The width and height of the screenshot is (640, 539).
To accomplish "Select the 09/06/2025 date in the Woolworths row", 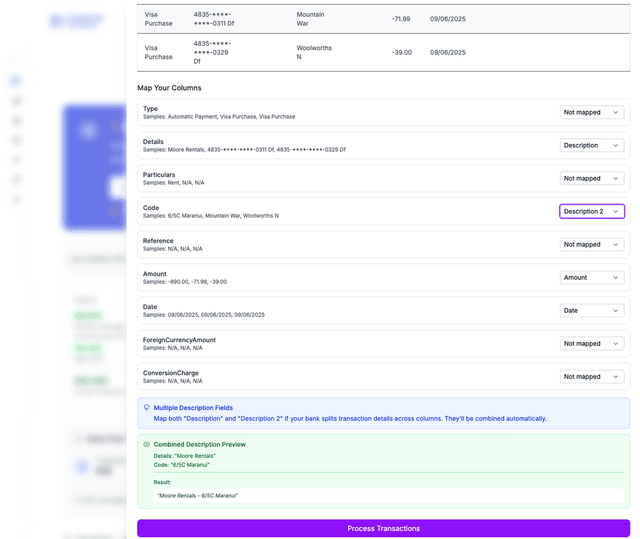I will tap(447, 52).
